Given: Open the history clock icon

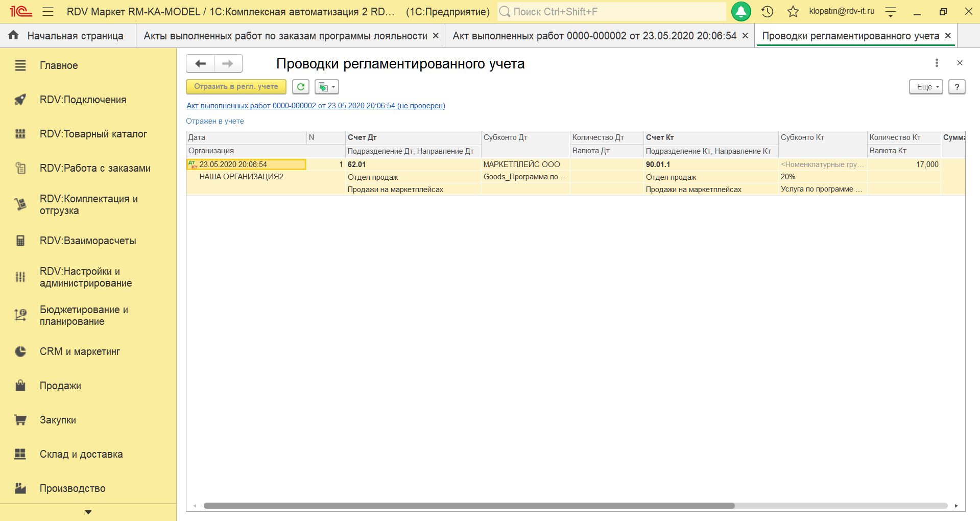Looking at the screenshot, I should point(767,11).
